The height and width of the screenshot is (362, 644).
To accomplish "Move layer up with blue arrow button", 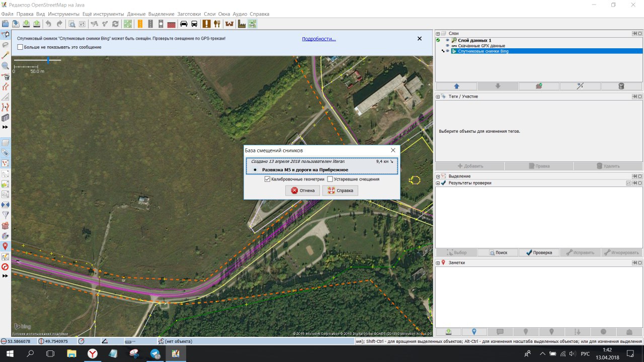I will click(x=456, y=86).
